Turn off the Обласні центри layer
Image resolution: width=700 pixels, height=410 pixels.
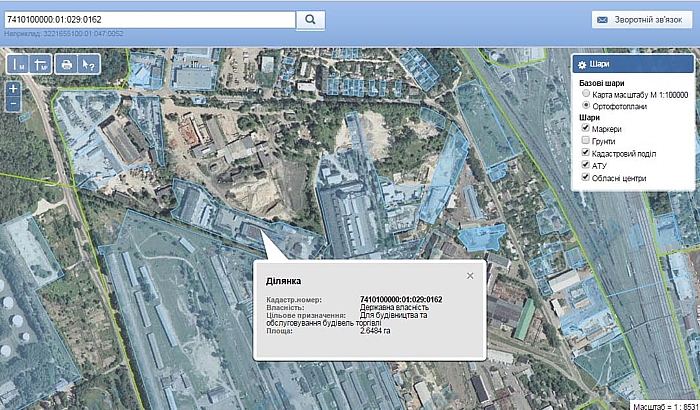click(586, 178)
